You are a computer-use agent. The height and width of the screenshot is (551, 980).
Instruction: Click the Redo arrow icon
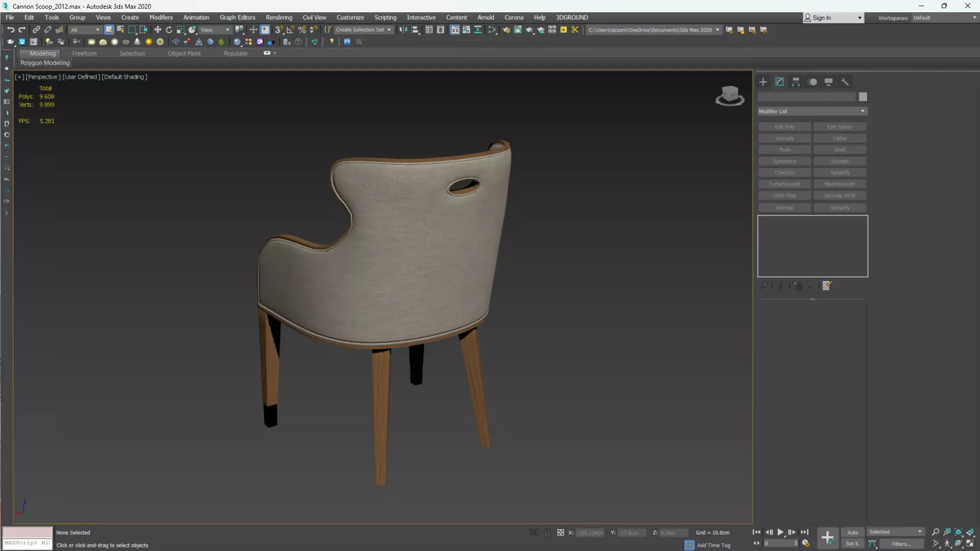[x=22, y=30]
